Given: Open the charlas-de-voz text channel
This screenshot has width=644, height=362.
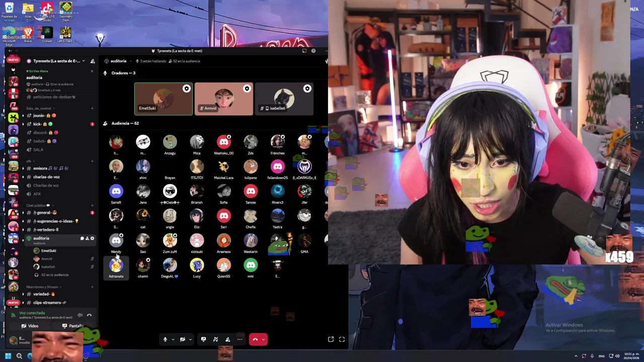Looking at the screenshot, I should 59,177.
